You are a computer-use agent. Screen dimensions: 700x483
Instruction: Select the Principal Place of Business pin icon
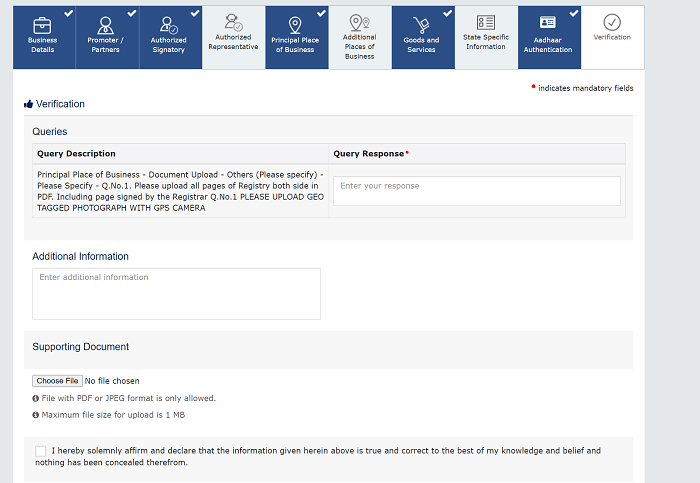coord(294,24)
